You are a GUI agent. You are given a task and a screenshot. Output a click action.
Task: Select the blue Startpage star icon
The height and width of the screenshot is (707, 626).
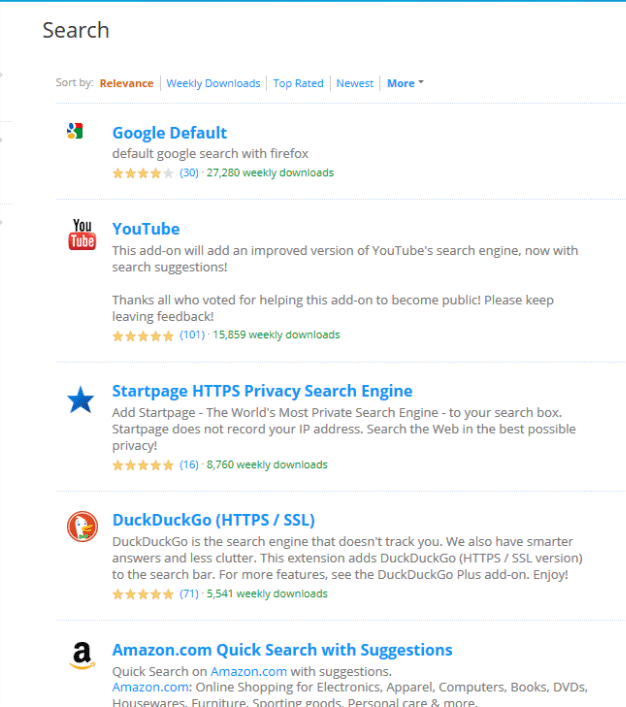coord(81,399)
